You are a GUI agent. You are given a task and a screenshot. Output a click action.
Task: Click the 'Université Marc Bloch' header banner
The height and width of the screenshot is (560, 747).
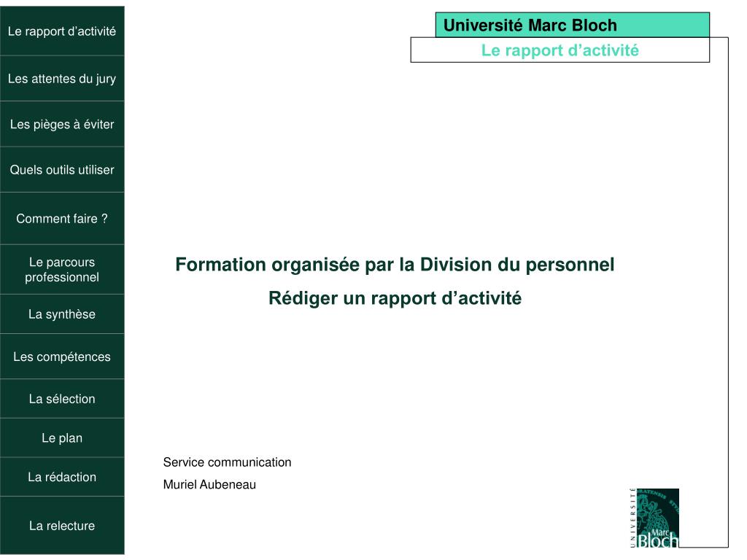pos(572,25)
